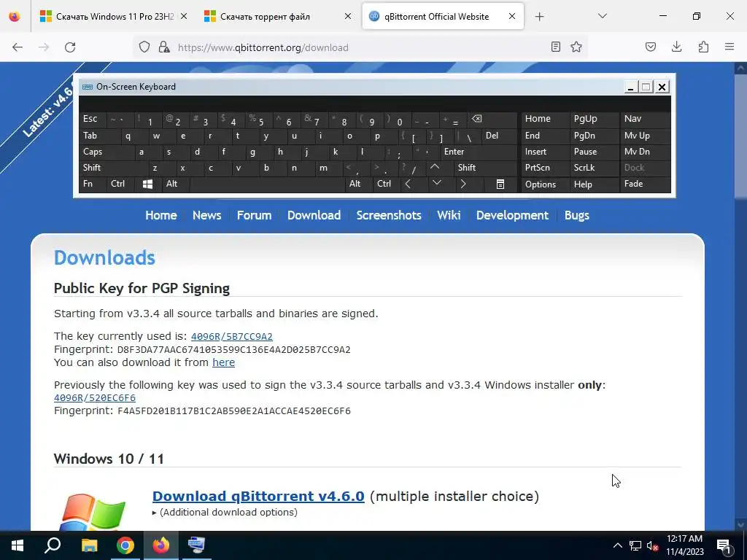
Task: Open the 4096R/520EC6F6 key link
Action: (x=94, y=397)
